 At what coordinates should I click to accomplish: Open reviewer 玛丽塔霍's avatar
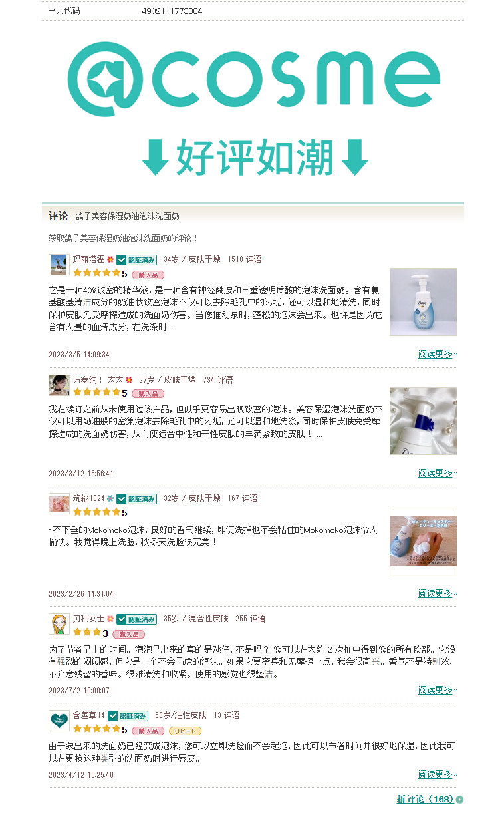59,265
